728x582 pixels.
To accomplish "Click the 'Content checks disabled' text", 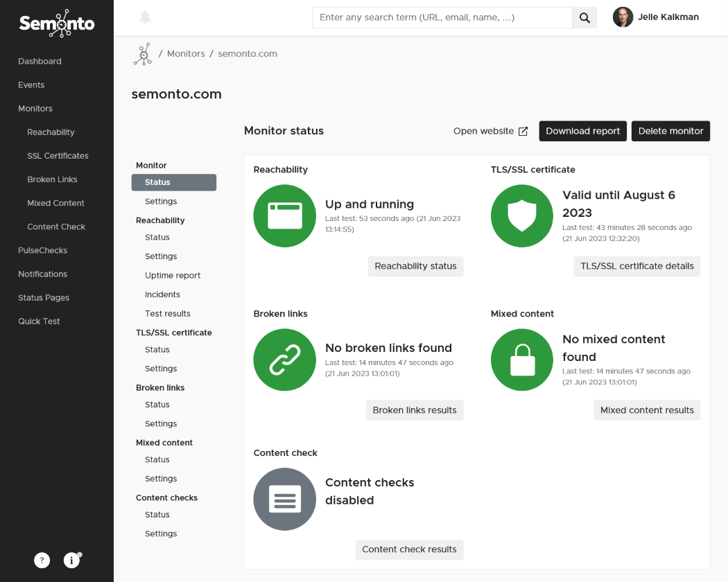I will click(x=370, y=491).
